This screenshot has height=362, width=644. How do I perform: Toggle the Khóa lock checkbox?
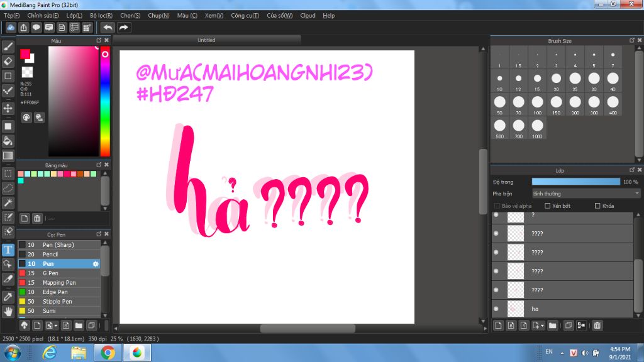(x=597, y=206)
